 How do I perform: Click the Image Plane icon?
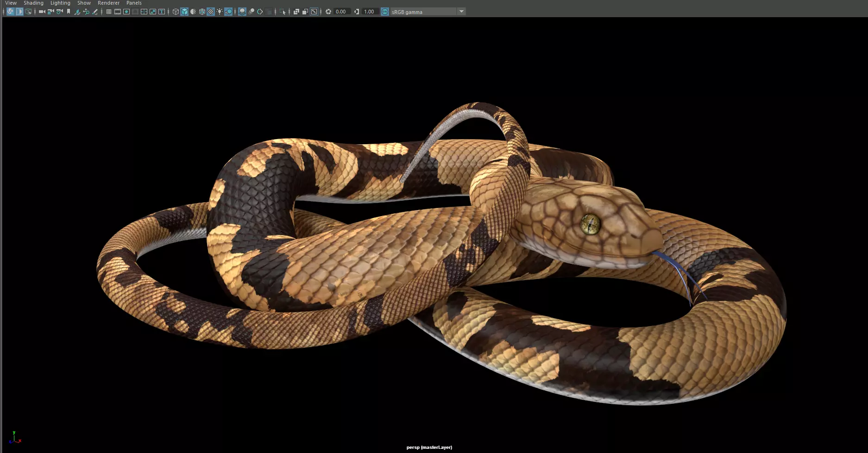click(77, 12)
